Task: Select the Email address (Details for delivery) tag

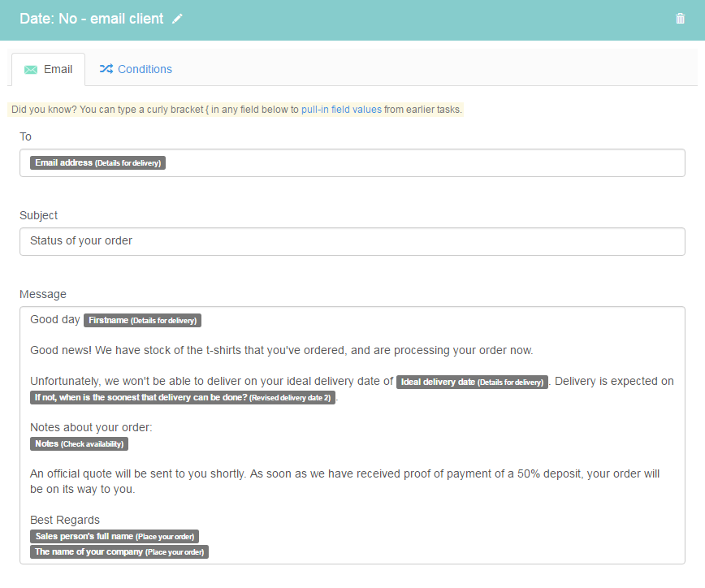Action: click(98, 162)
